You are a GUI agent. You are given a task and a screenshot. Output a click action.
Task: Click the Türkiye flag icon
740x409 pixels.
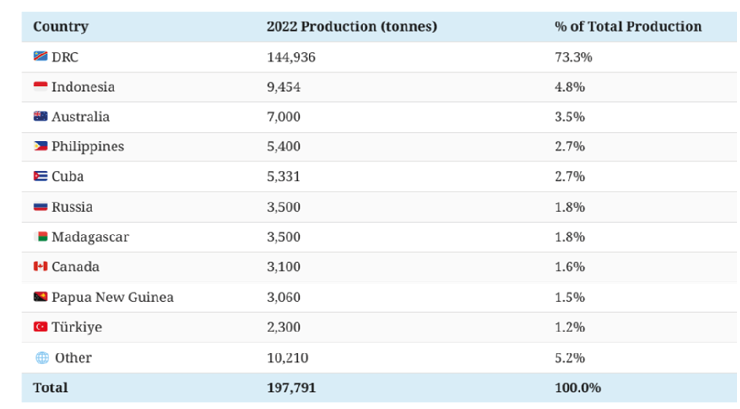(40, 327)
